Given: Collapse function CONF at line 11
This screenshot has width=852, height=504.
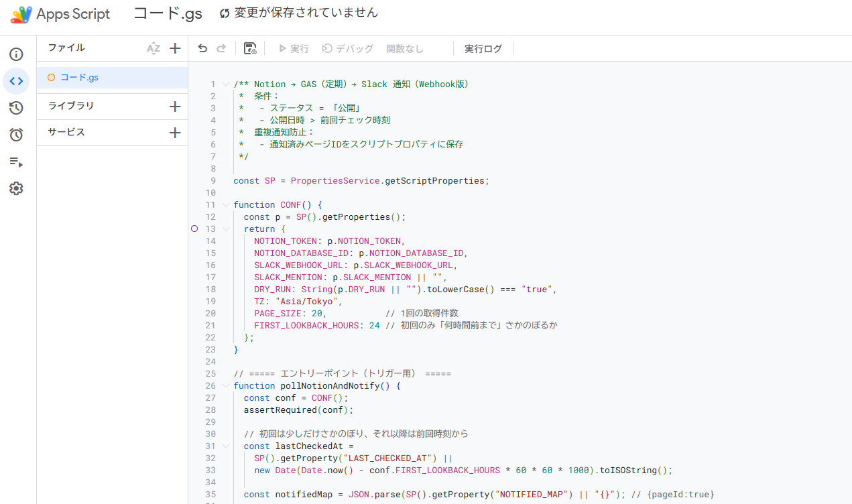Looking at the screenshot, I should (x=225, y=205).
